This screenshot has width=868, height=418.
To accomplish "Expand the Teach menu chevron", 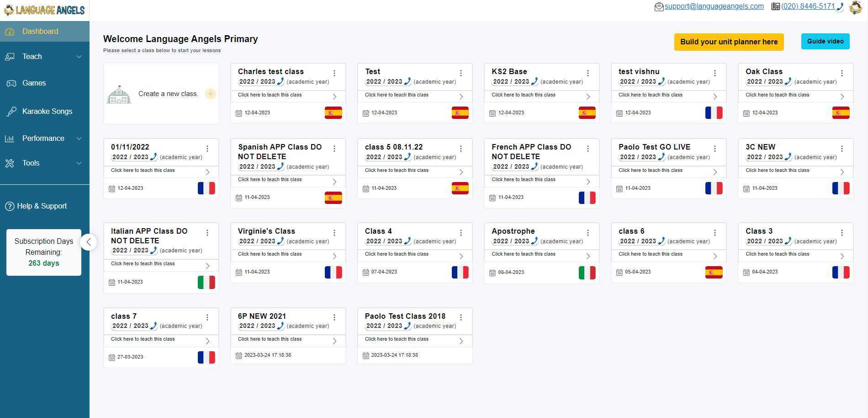I will [79, 57].
